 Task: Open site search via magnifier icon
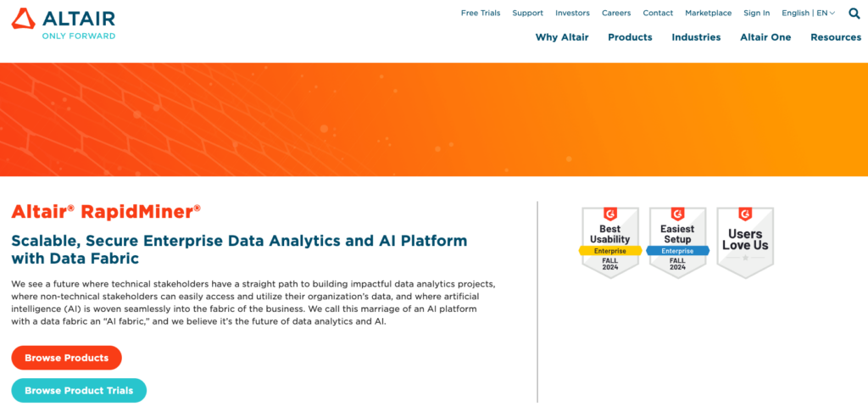(854, 13)
